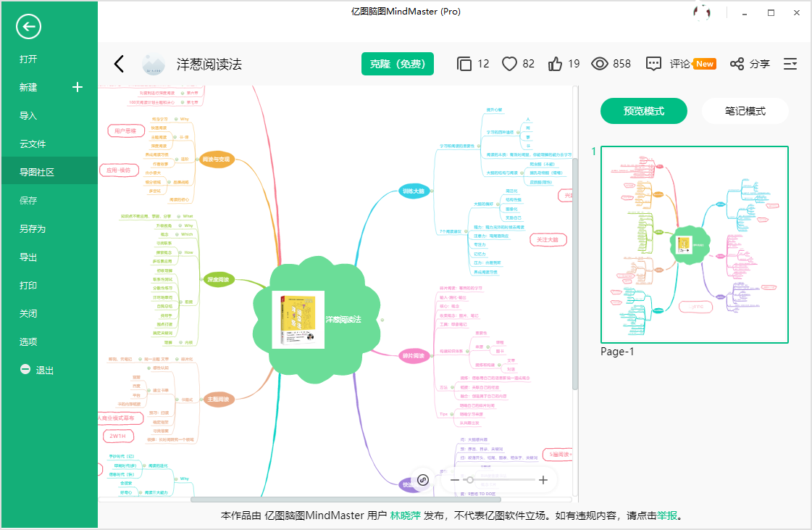Click the horizontal scrollbar below the canvas
This screenshot has width=812, height=530.
pyautogui.click(x=346, y=500)
